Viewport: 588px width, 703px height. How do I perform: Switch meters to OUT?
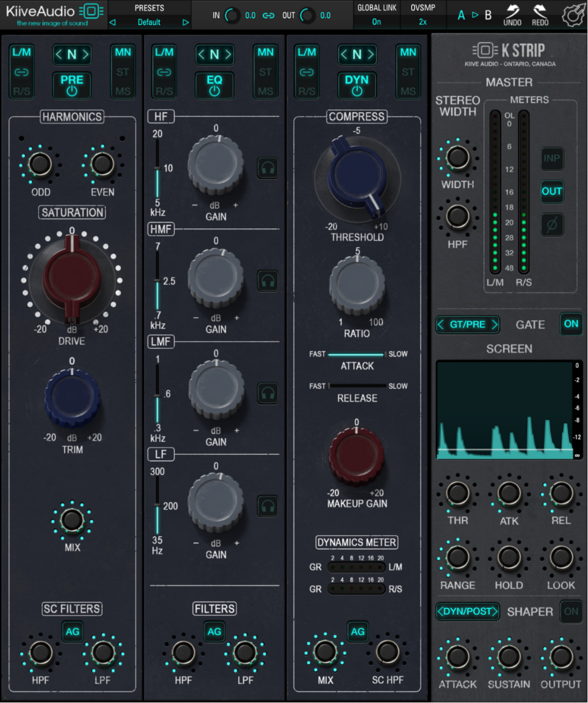pyautogui.click(x=552, y=192)
